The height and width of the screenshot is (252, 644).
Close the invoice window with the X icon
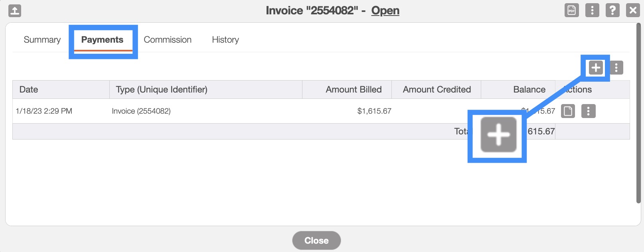pyautogui.click(x=633, y=10)
